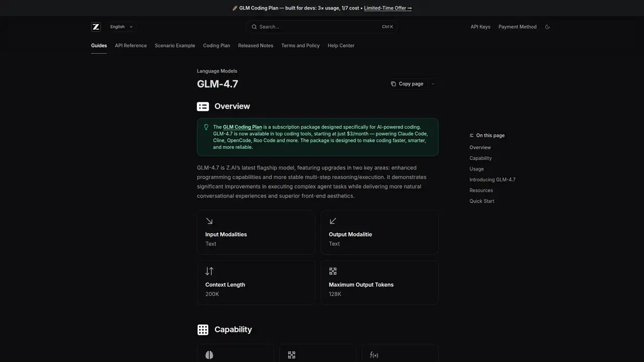Follow the Limited-Time Offer banner link
The image size is (644, 362).
pyautogui.click(x=387, y=8)
